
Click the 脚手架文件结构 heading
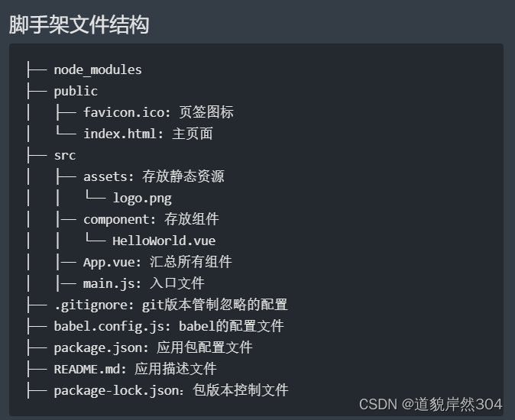point(79,24)
